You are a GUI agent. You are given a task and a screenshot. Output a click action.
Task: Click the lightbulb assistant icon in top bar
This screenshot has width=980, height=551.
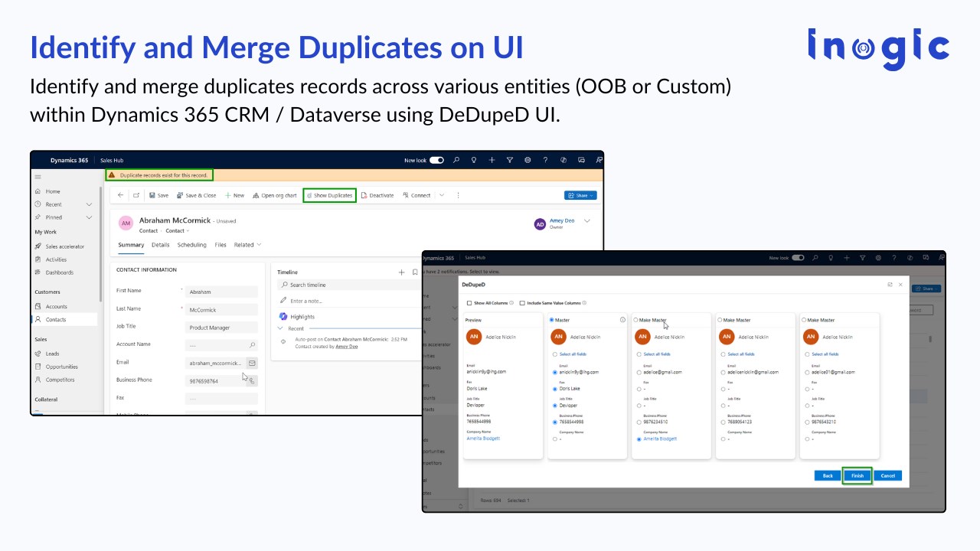coord(474,160)
